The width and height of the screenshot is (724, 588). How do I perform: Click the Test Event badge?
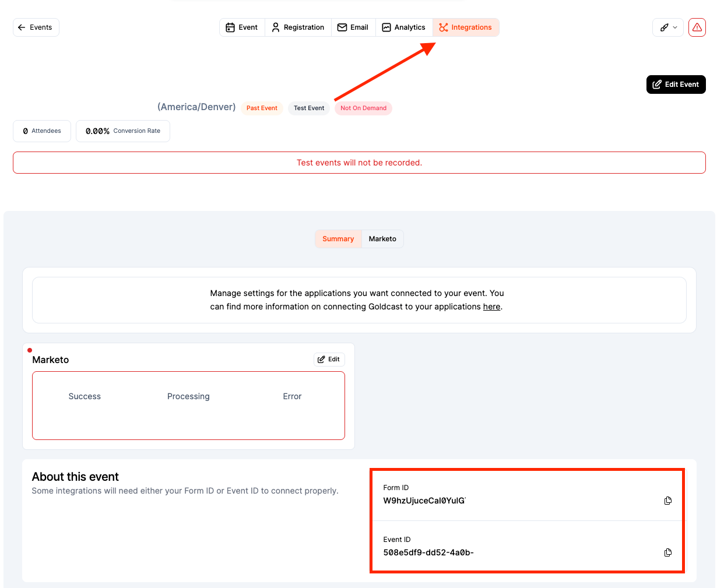[x=309, y=108]
